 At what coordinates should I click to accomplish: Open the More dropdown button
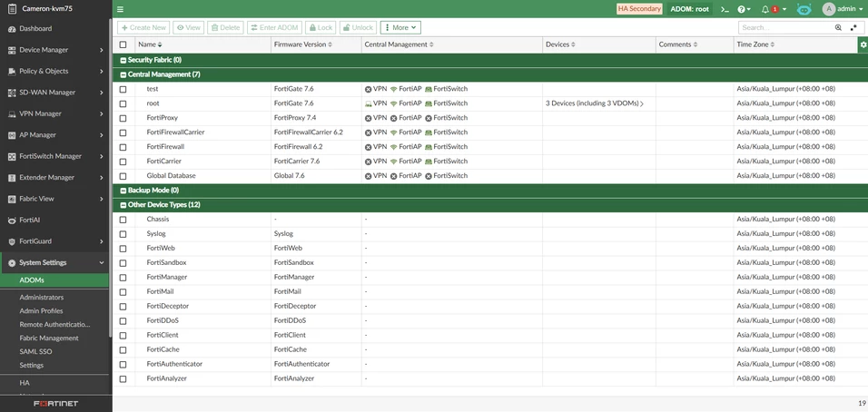pyautogui.click(x=400, y=27)
